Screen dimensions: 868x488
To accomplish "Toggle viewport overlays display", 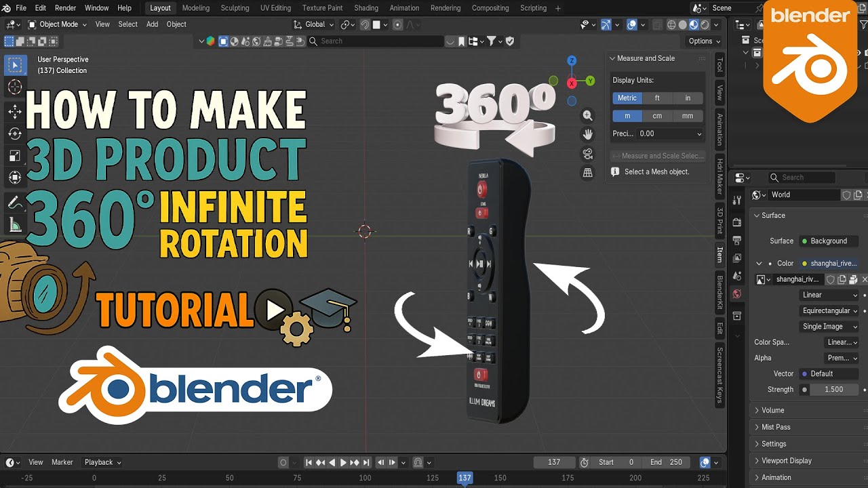I will (631, 24).
